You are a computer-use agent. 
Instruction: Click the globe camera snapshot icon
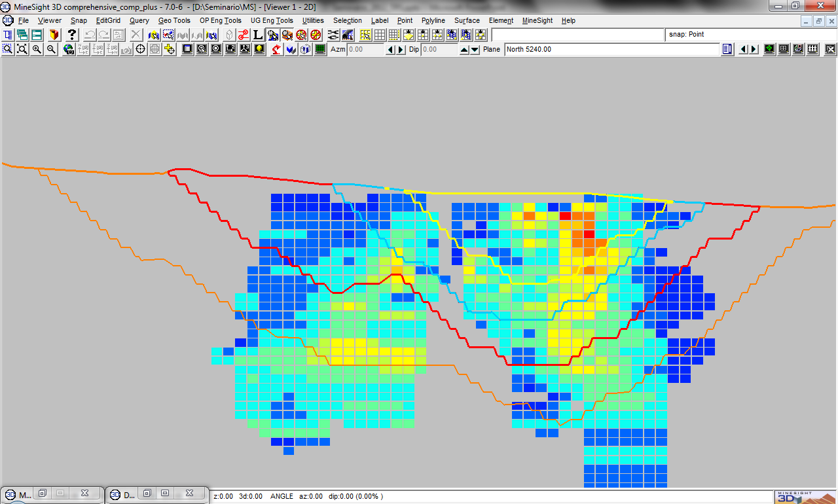pos(69,49)
